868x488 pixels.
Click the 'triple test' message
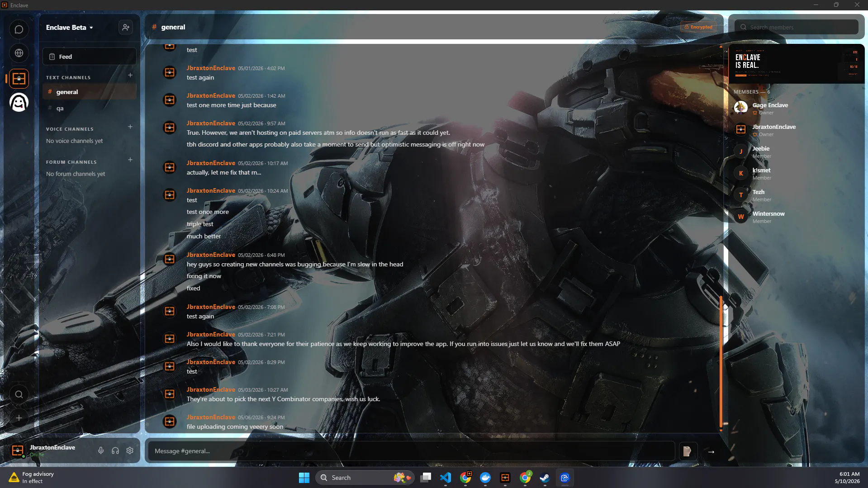tap(200, 224)
